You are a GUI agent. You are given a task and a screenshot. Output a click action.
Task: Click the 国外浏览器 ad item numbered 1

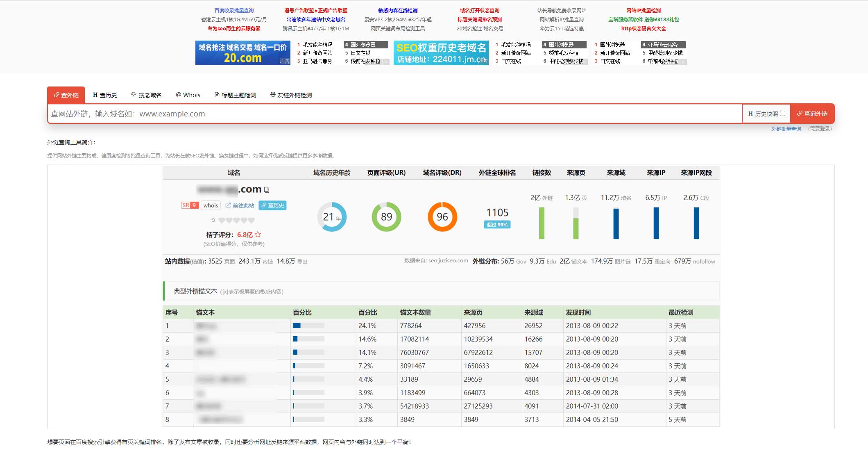pos(612,45)
